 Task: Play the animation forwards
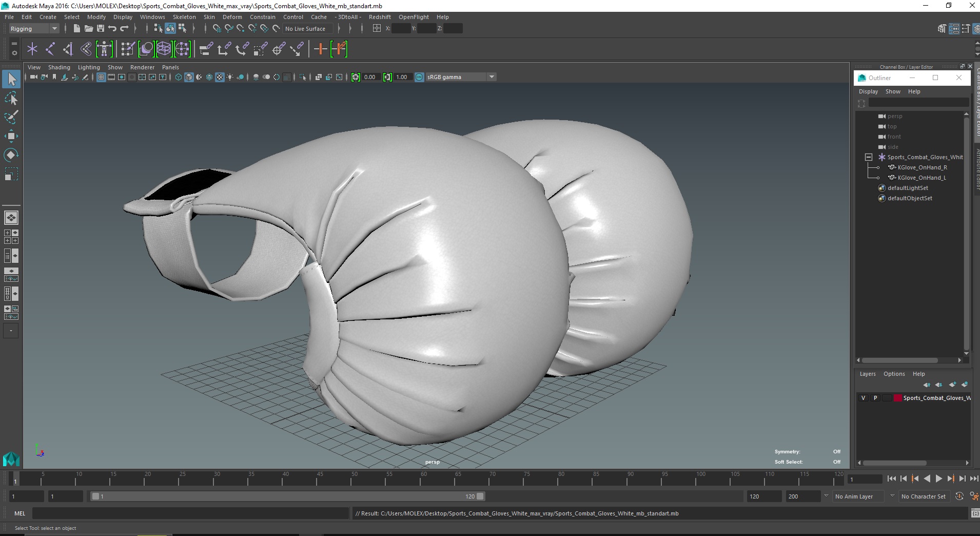938,478
